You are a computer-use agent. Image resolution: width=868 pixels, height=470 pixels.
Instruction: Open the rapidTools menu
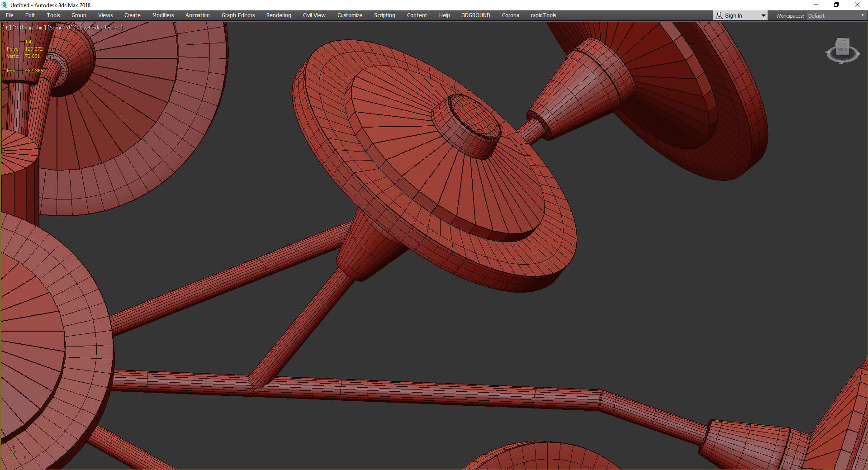click(544, 15)
